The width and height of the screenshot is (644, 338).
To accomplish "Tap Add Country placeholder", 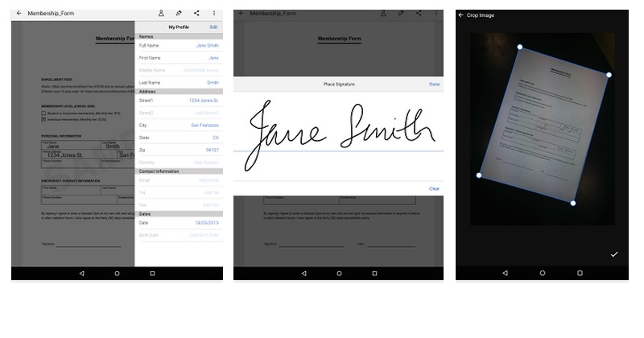I will click(206, 163).
